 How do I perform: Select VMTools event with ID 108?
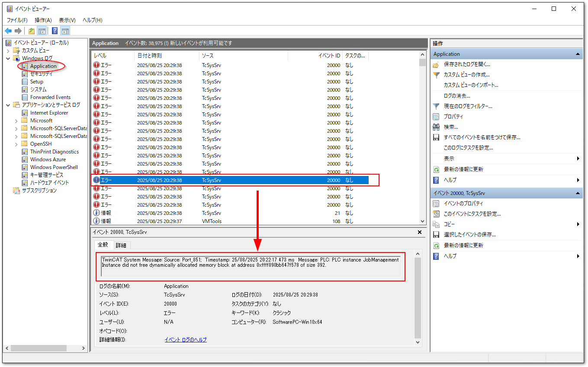[230, 221]
